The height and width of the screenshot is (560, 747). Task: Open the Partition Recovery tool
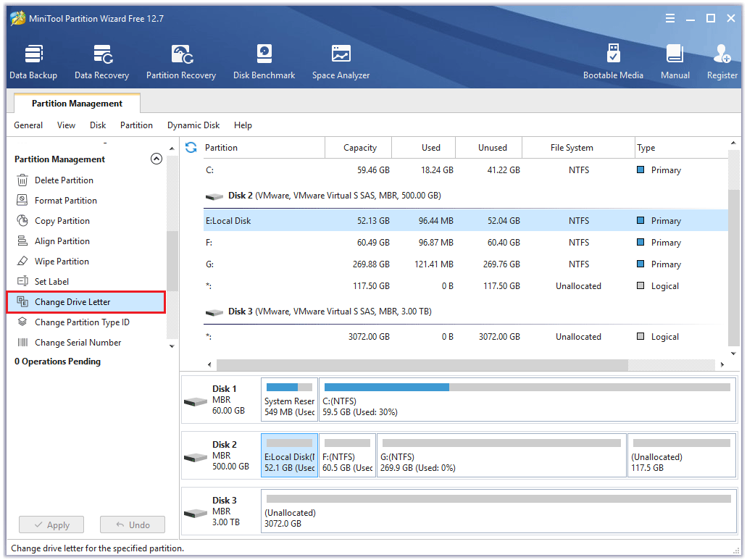tap(180, 60)
